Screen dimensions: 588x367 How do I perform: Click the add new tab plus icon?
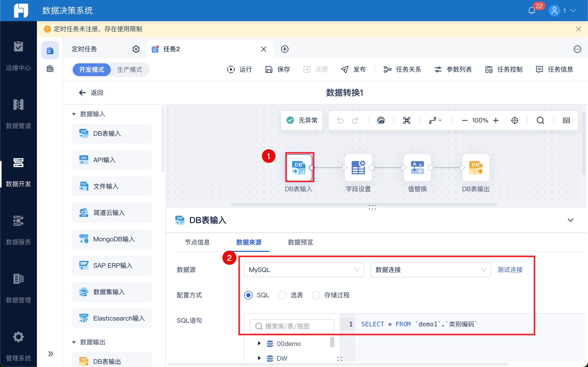285,49
